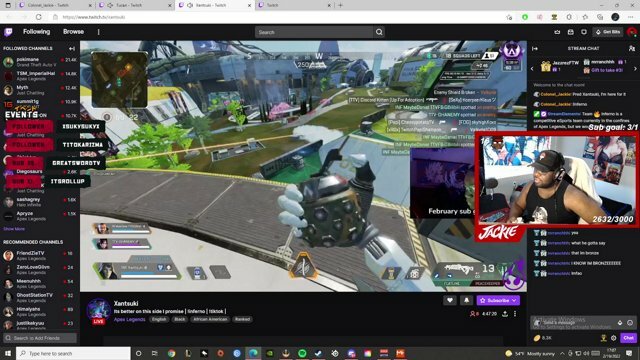Click the share stream icon
This screenshot has height=360, width=640.
(505, 314)
